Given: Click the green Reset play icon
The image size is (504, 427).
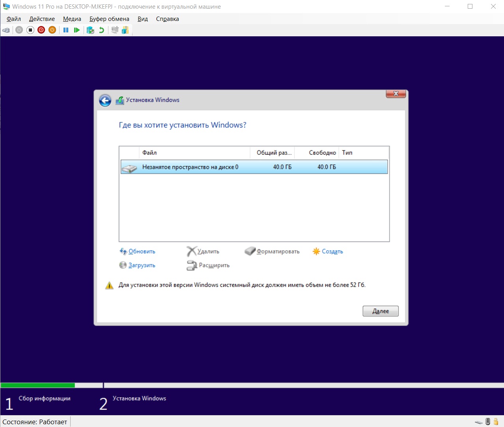Looking at the screenshot, I should pyautogui.click(x=77, y=30).
